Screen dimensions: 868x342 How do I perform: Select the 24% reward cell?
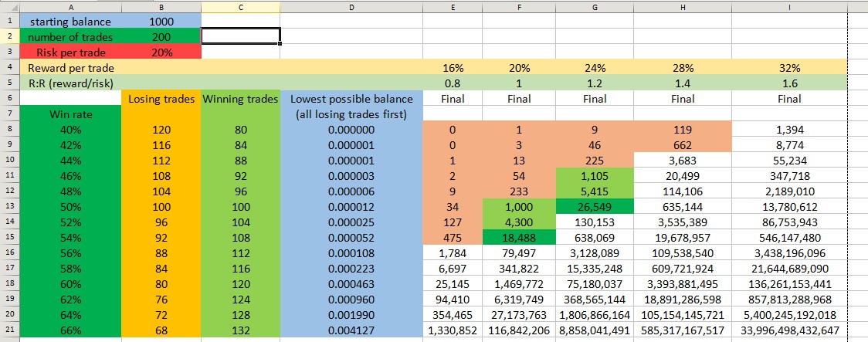(595, 68)
